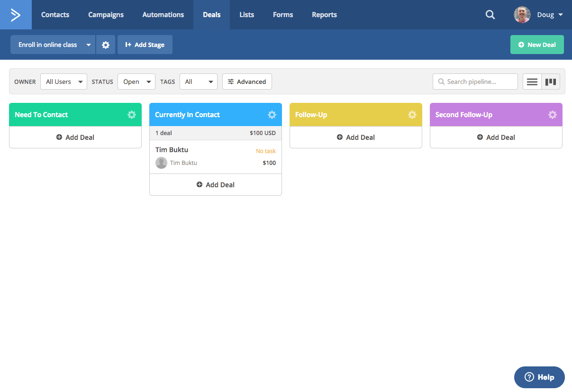Switch to board column view
Image resolution: width=572 pixels, height=392 pixels.
pyautogui.click(x=551, y=82)
